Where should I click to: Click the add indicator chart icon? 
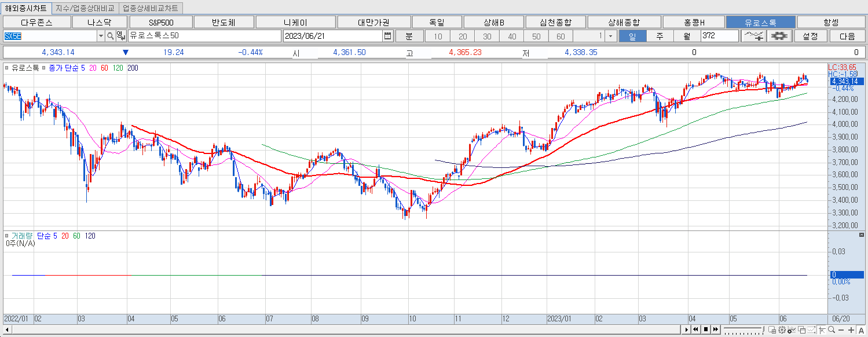pyautogui.click(x=792, y=329)
